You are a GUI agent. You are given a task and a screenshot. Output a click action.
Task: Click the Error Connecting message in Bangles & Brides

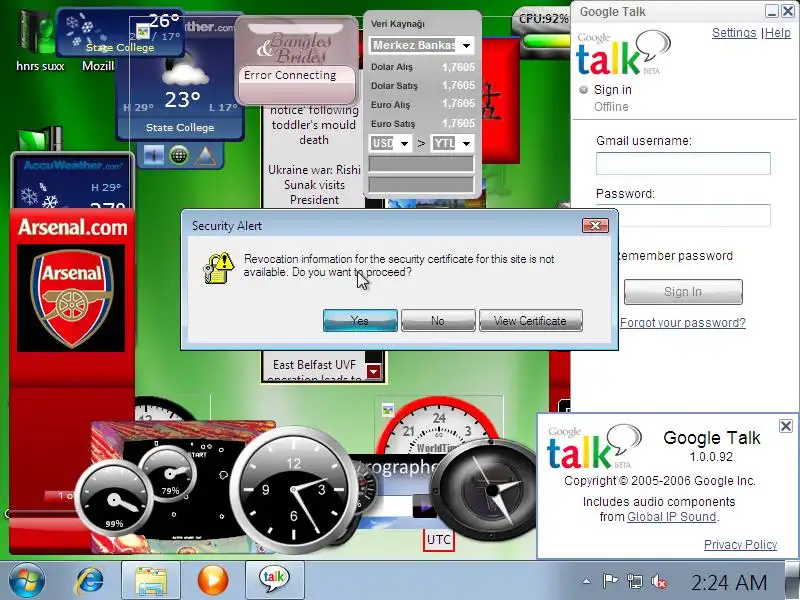coord(290,75)
